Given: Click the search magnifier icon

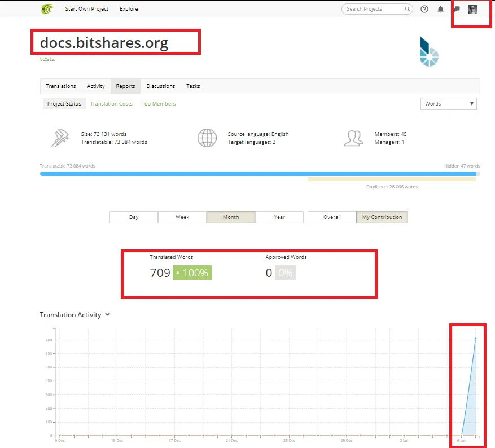Looking at the screenshot, I should pos(408,9).
